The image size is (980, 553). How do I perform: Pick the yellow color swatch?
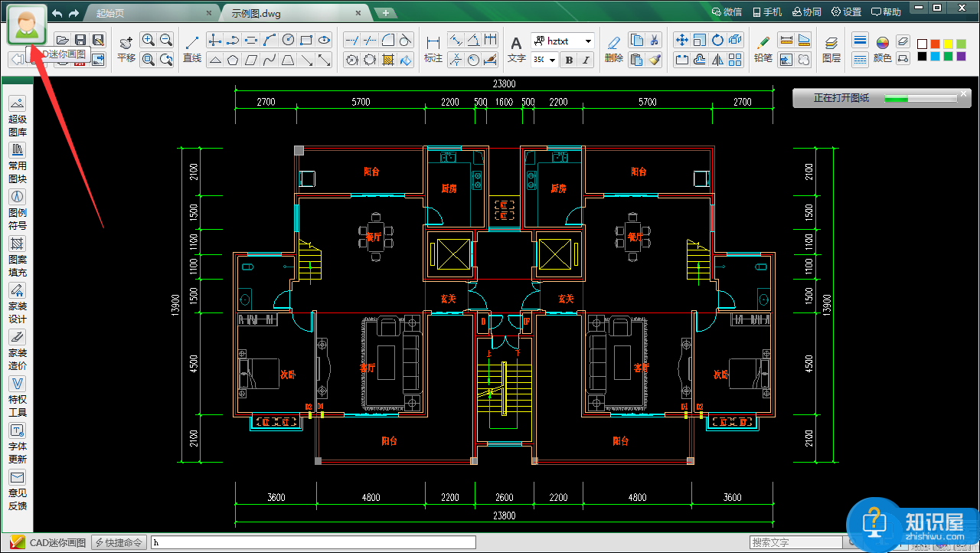(x=948, y=44)
